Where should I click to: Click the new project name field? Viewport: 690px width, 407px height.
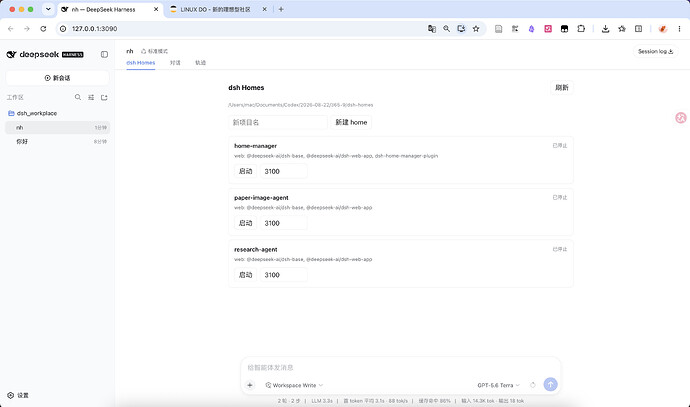pos(278,122)
